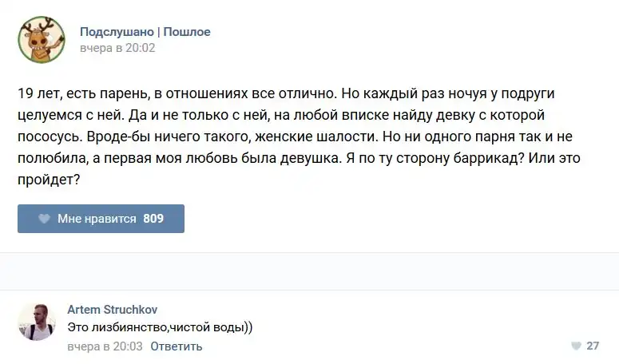Click the 809 likes counter
The image size is (619, 364).
pyautogui.click(x=153, y=219)
